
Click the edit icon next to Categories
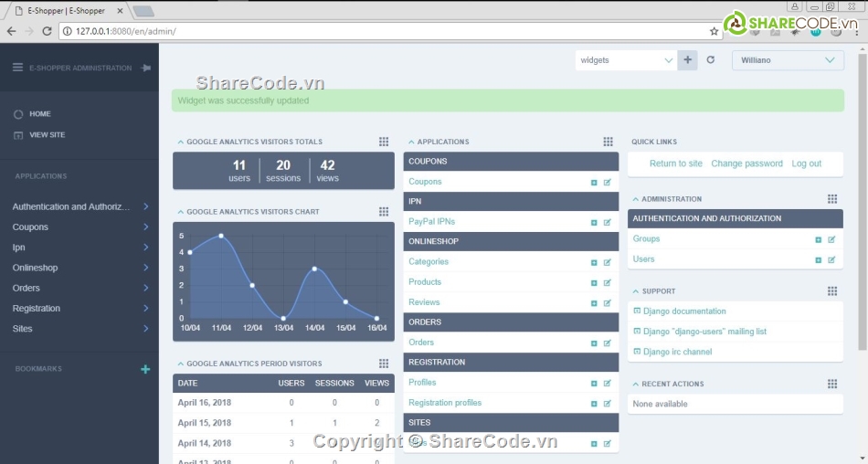click(608, 262)
